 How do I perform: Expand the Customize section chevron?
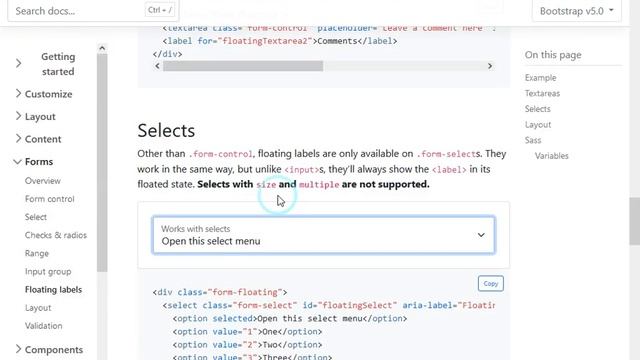click(x=18, y=93)
